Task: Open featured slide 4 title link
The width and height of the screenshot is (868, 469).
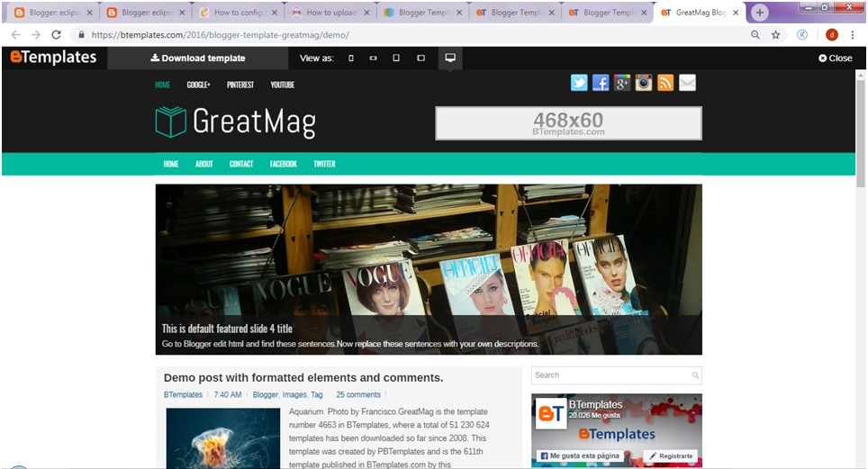Action: (227, 329)
